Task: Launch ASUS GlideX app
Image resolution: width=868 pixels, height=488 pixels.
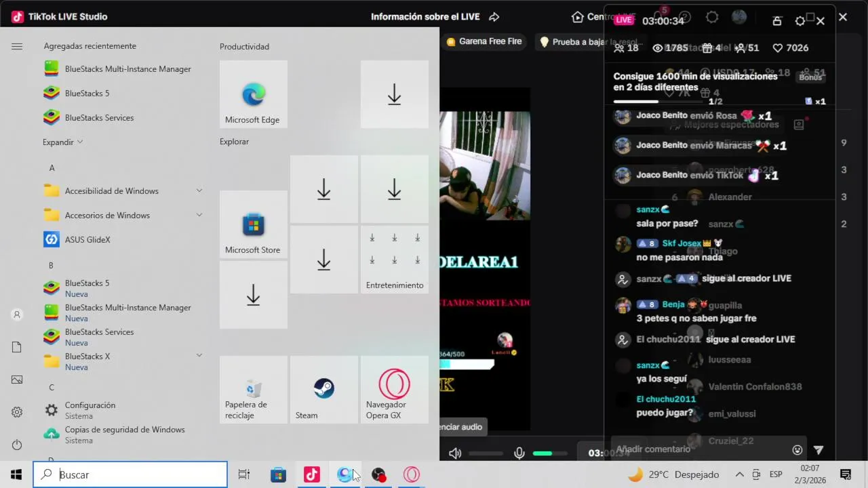Action: 77,240
